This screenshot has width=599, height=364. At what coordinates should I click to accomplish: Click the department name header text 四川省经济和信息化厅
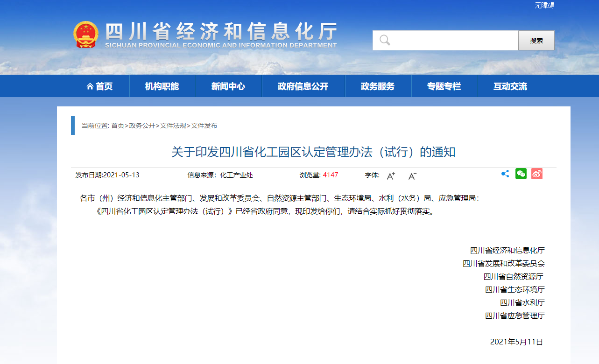coord(221,31)
